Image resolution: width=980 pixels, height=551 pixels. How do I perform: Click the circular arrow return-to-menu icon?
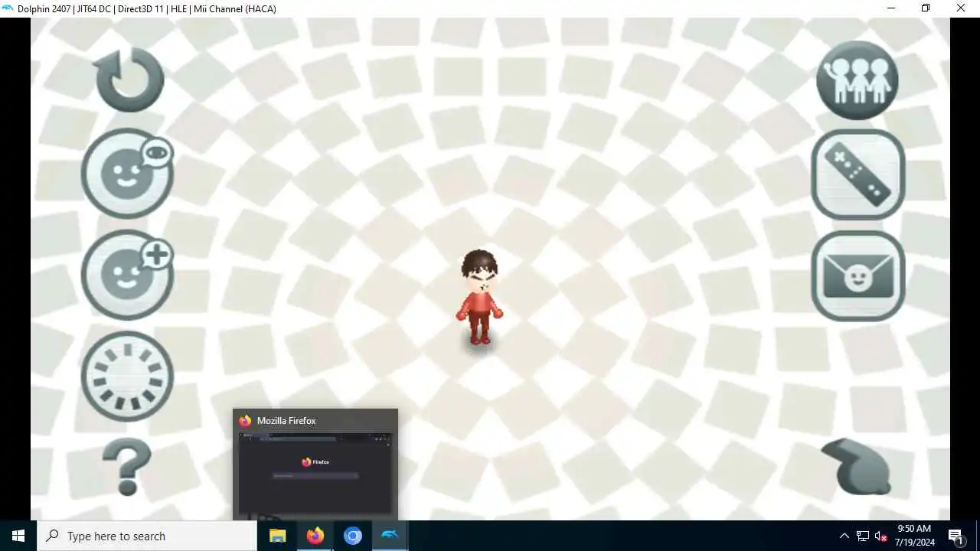click(129, 80)
